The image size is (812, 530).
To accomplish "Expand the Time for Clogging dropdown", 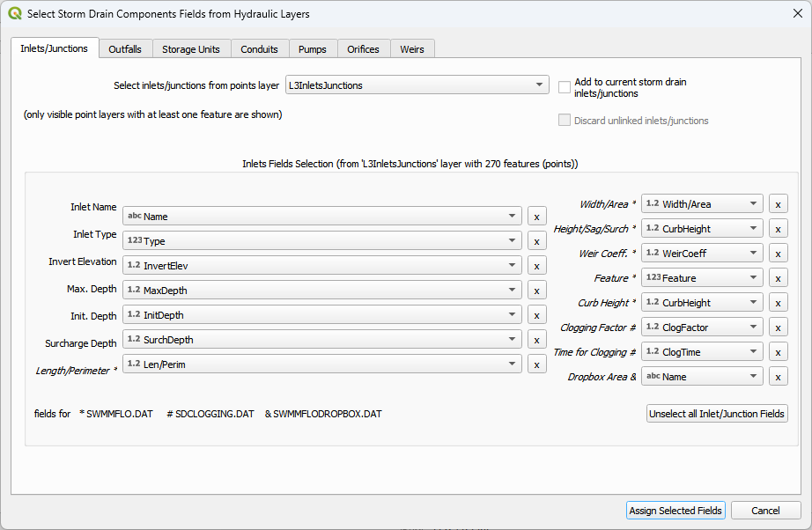I will 702,352.
